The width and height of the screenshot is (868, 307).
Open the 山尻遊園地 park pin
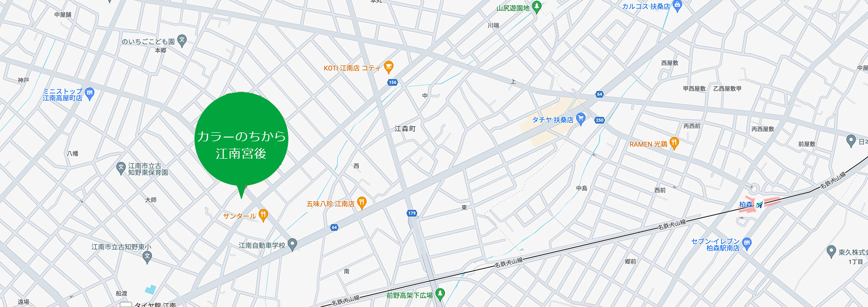536,7
